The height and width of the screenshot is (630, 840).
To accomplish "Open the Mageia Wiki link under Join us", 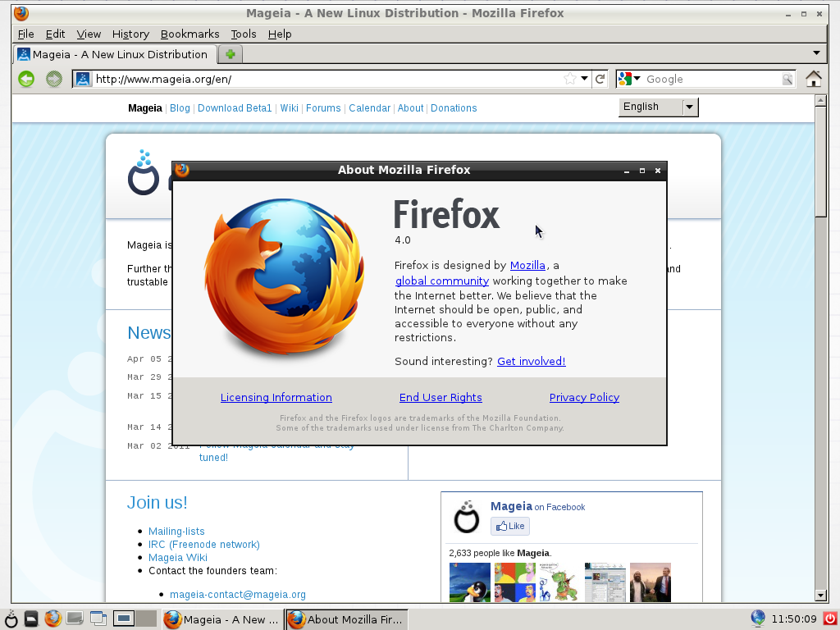I will click(177, 557).
